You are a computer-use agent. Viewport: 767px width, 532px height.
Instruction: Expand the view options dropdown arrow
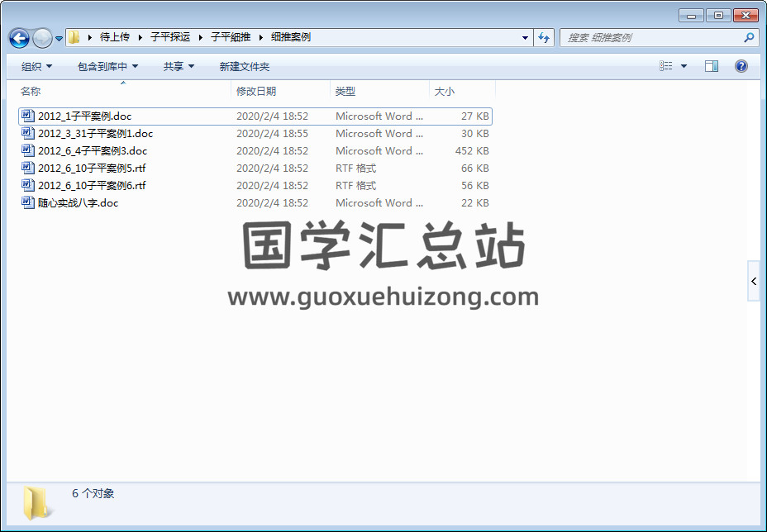684,67
